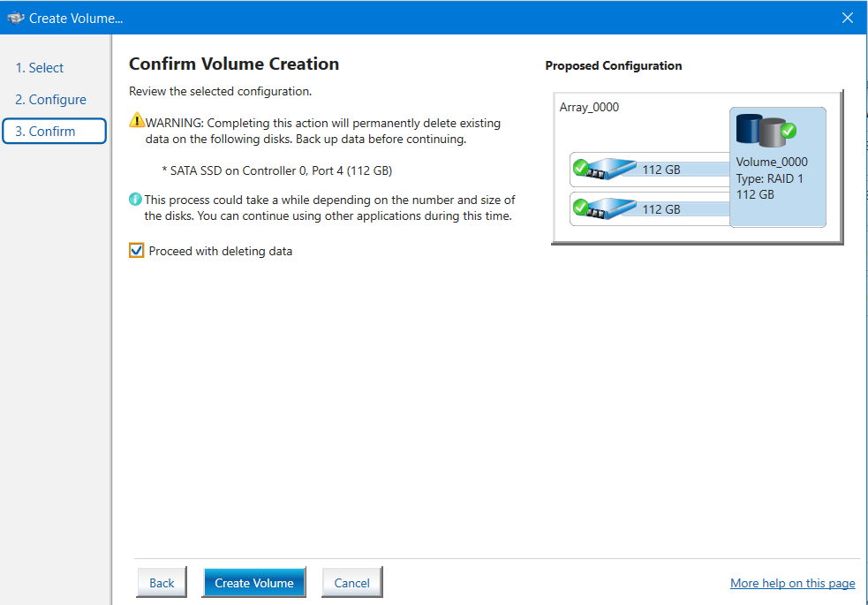The height and width of the screenshot is (605, 868).
Task: Click the green check on the bottom disk
Action: click(581, 207)
